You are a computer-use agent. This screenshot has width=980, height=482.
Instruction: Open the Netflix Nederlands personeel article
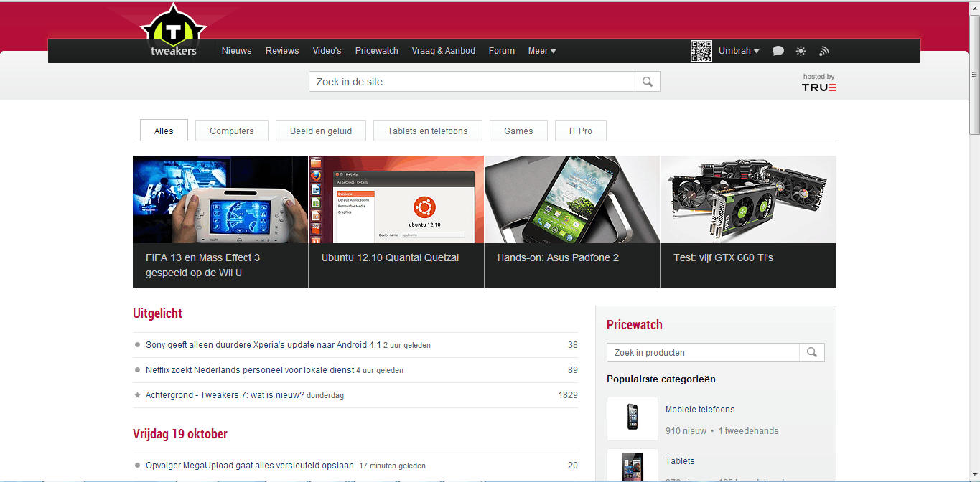point(250,370)
